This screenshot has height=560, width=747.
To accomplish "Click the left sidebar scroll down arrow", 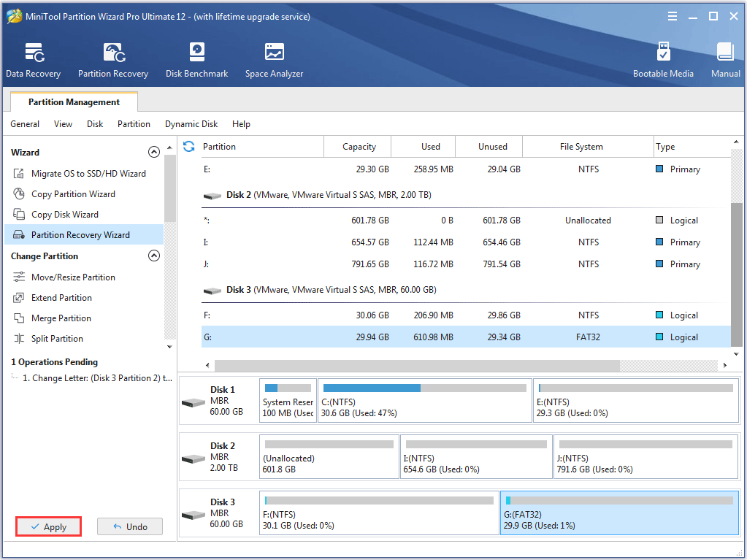I will [169, 347].
